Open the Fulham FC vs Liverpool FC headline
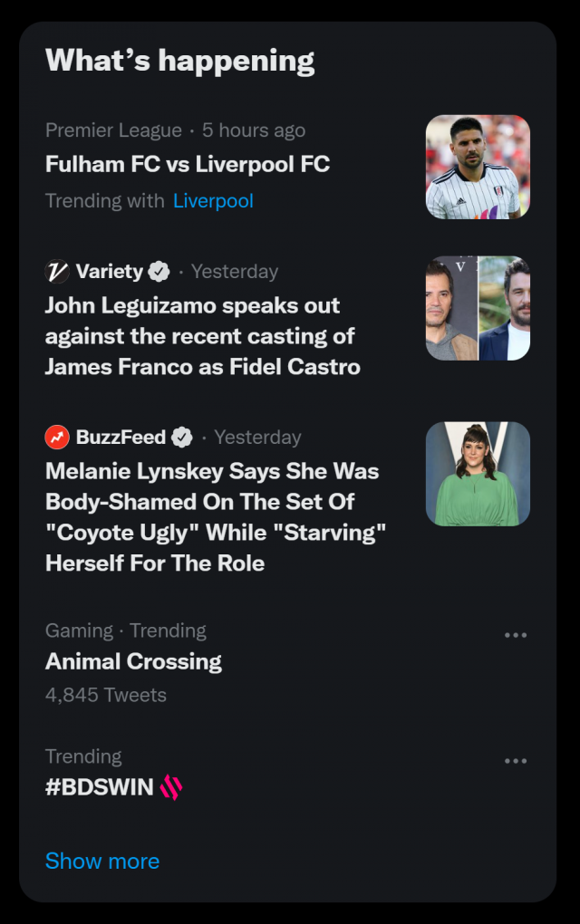This screenshot has width=580, height=924. pos(188,165)
